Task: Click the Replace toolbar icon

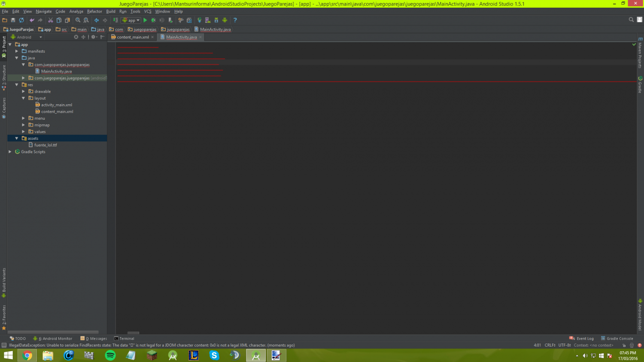Action: point(86,20)
